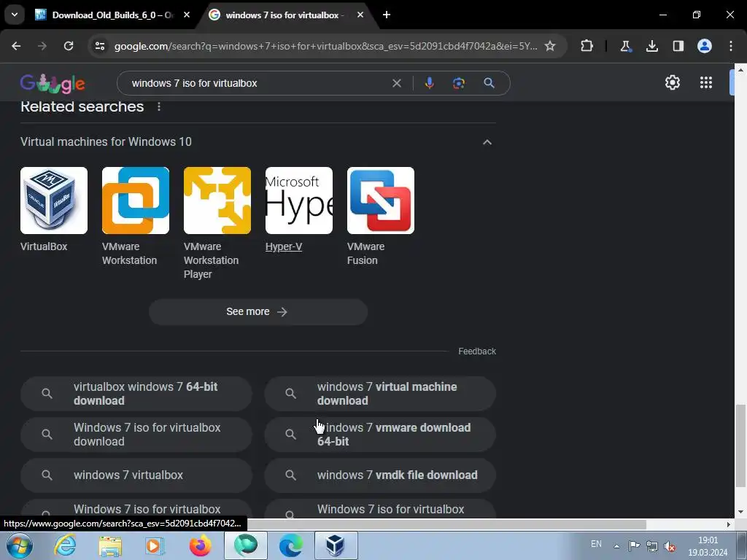The height and width of the screenshot is (560, 747).
Task: Search windows 7 vmware download 64-bit
Action: (380, 435)
